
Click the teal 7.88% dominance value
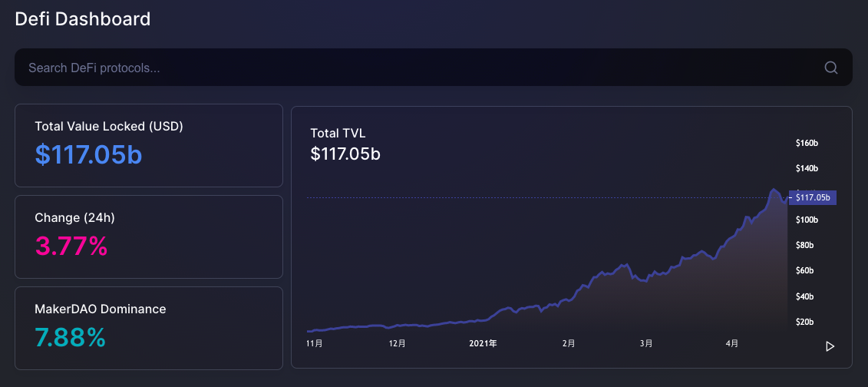(71, 337)
